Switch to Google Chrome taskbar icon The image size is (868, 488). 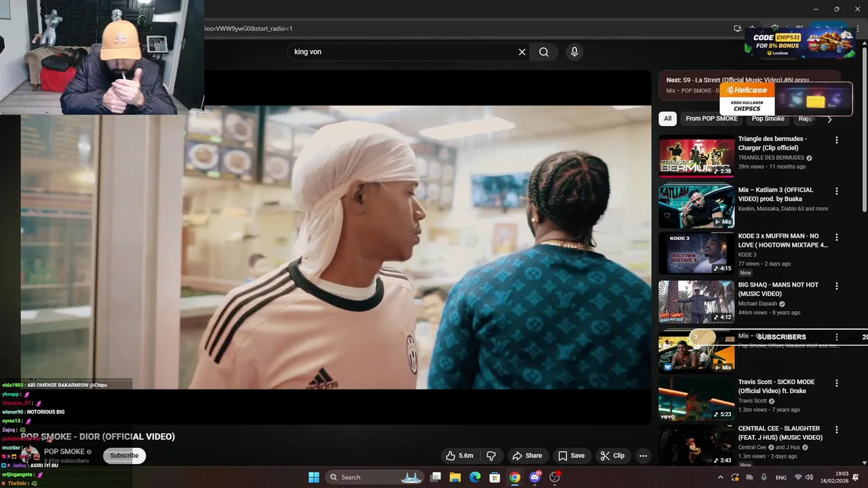[x=515, y=477]
